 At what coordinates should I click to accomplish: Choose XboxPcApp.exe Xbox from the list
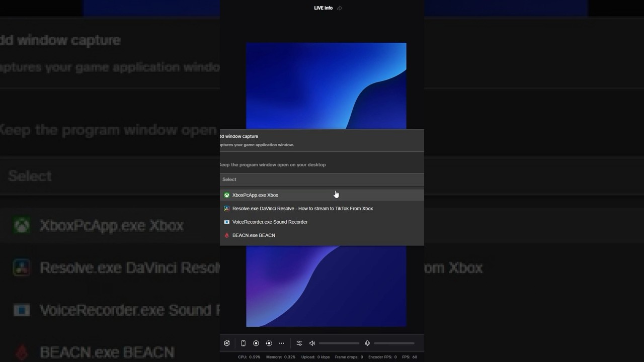tap(322, 195)
